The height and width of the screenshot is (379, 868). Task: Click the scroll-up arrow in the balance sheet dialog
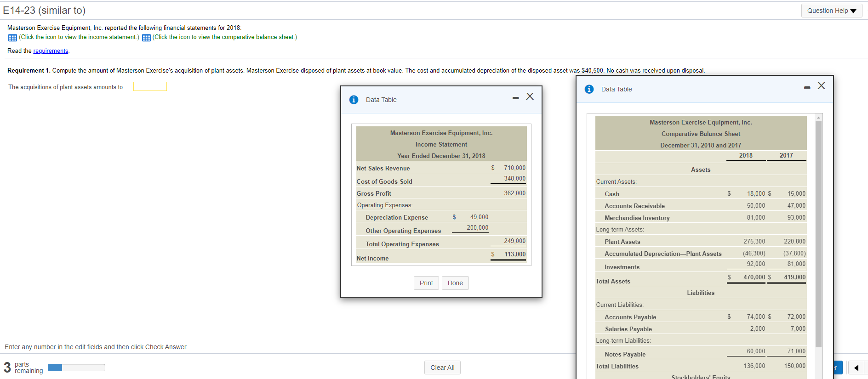[x=818, y=118]
